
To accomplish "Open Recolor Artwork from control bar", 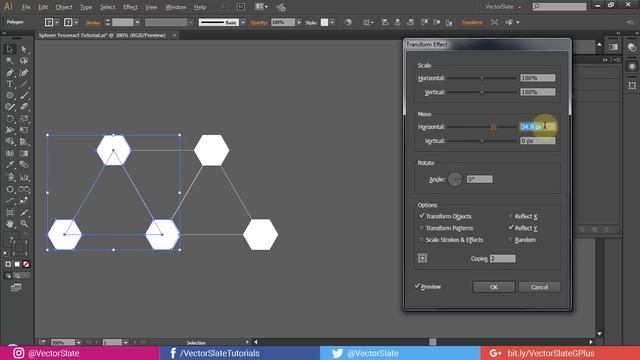I will pyautogui.click(x=348, y=22).
